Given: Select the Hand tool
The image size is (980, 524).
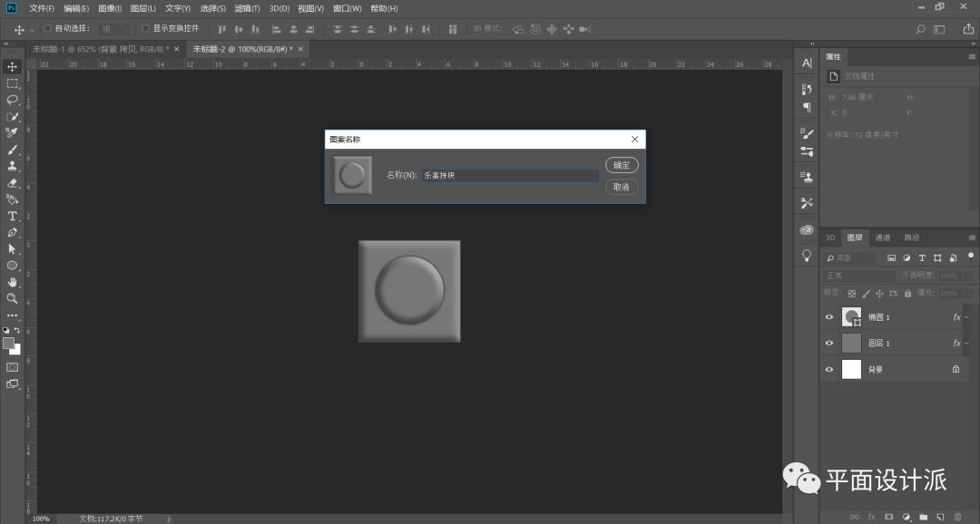Looking at the screenshot, I should (x=13, y=282).
